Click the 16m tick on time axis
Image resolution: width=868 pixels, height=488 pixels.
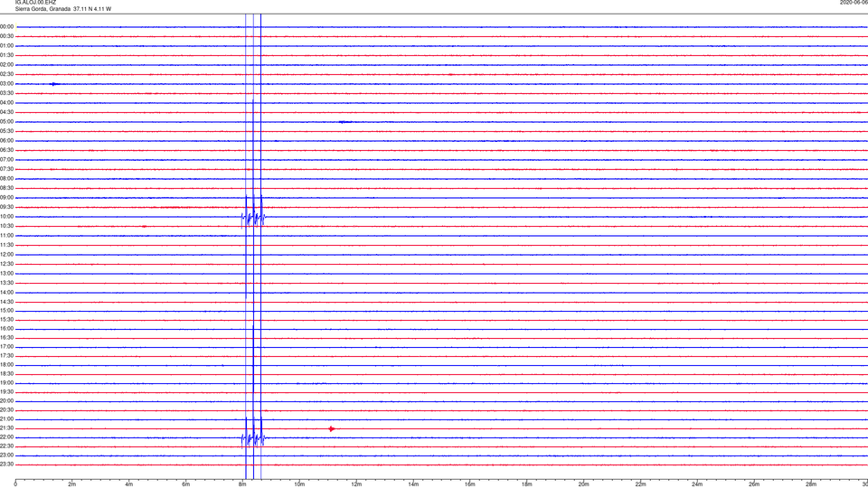tap(470, 484)
